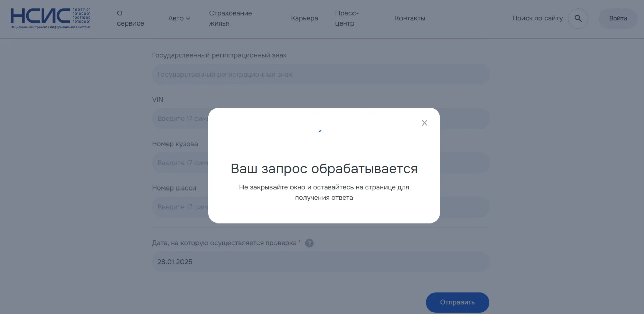Open the date picker showing 28.01.2025

pyautogui.click(x=320, y=262)
